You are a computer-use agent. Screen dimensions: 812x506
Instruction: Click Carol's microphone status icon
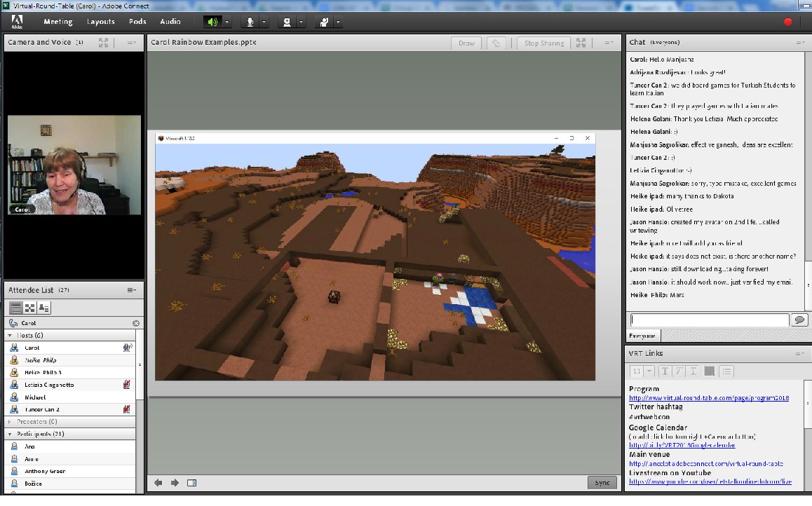click(127, 348)
